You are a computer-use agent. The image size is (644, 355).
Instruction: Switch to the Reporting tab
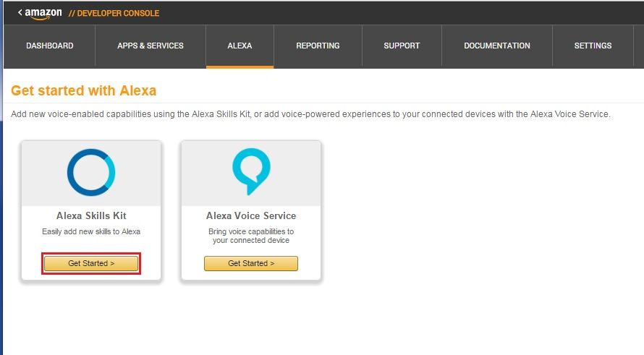(318, 46)
